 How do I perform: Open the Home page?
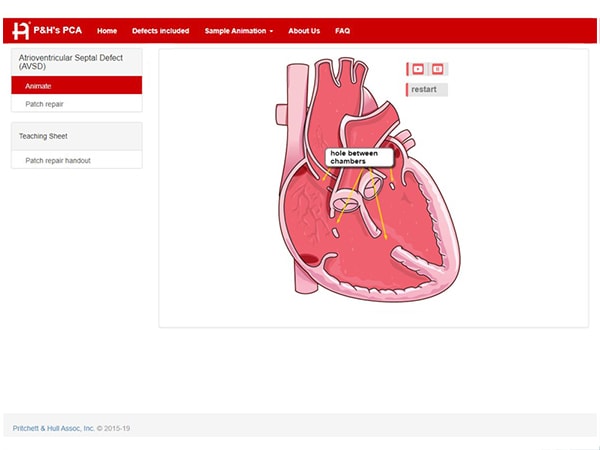[x=107, y=31]
